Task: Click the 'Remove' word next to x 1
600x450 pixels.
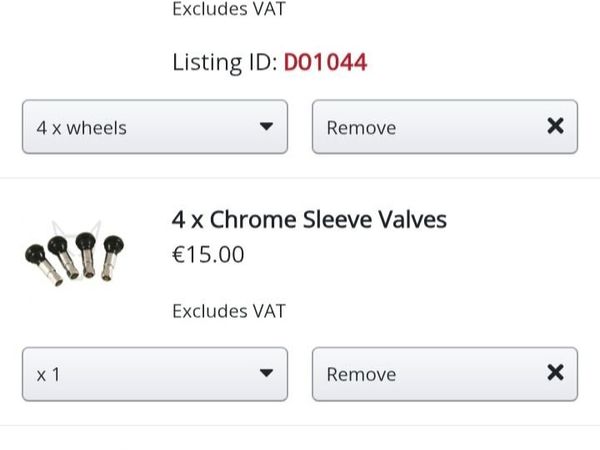Action: point(361,375)
